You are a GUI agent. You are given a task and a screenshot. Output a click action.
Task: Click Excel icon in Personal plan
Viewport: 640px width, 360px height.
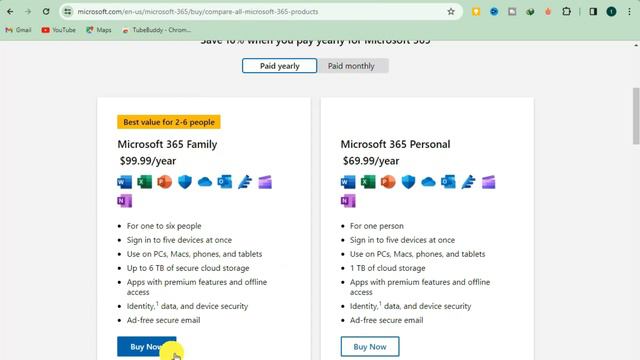pos(368,182)
